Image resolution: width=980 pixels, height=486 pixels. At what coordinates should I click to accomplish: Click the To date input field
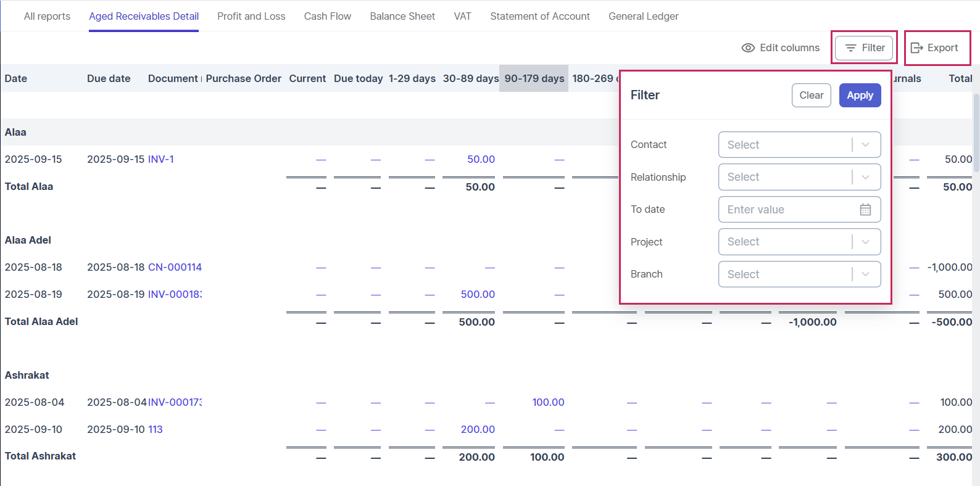[790, 210]
